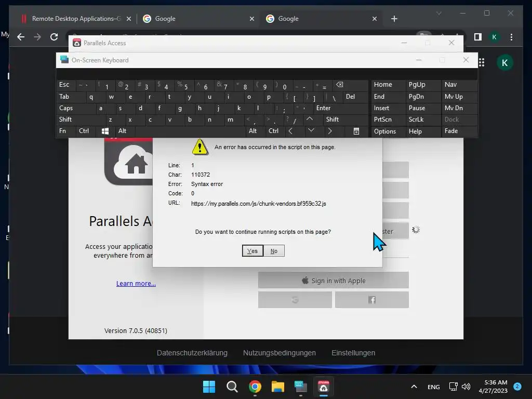Click No in the script error dialog

pyautogui.click(x=274, y=251)
